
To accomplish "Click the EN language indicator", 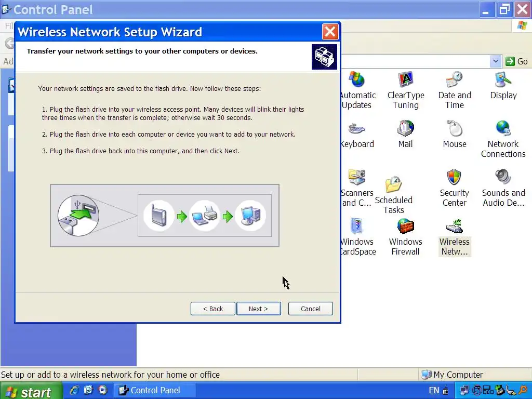I will [x=434, y=391].
